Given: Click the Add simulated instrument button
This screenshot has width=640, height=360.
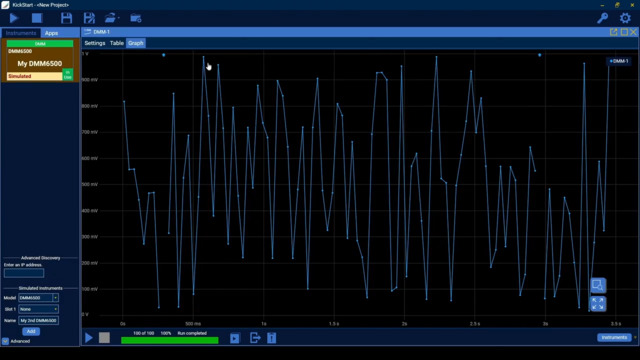Looking at the screenshot, I should pyautogui.click(x=31, y=331).
